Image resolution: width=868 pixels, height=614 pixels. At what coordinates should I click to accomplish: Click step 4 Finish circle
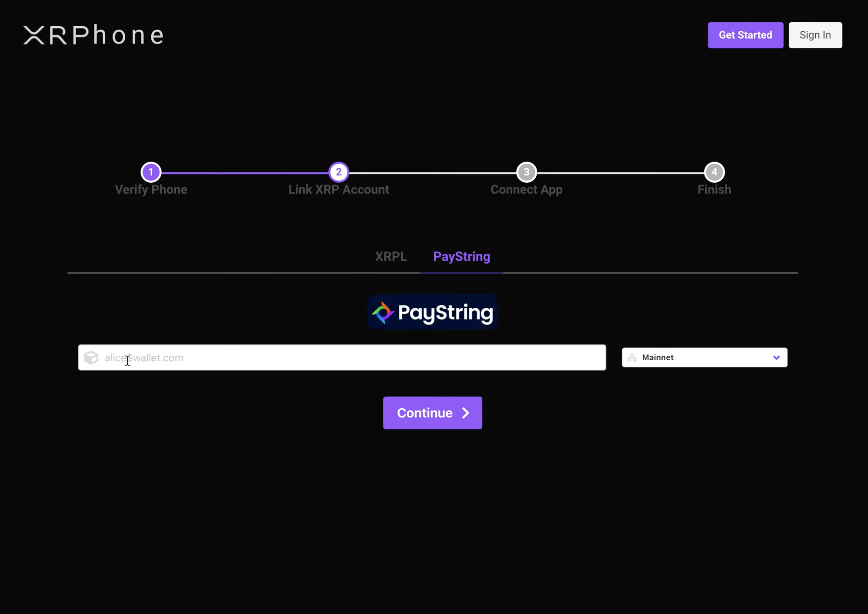click(x=714, y=172)
